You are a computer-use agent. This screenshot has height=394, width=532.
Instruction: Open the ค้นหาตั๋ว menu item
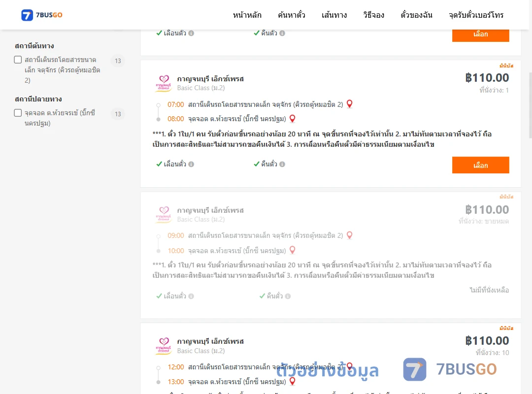[x=292, y=15]
